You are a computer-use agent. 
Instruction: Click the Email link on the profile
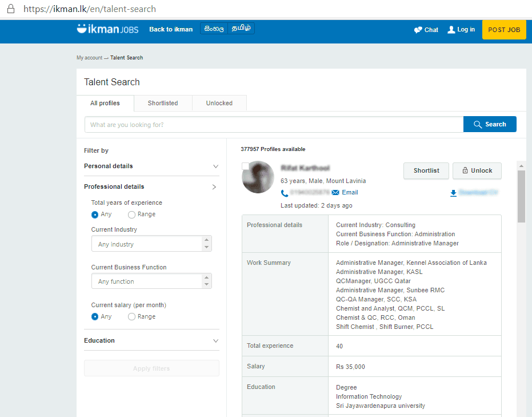pos(350,193)
